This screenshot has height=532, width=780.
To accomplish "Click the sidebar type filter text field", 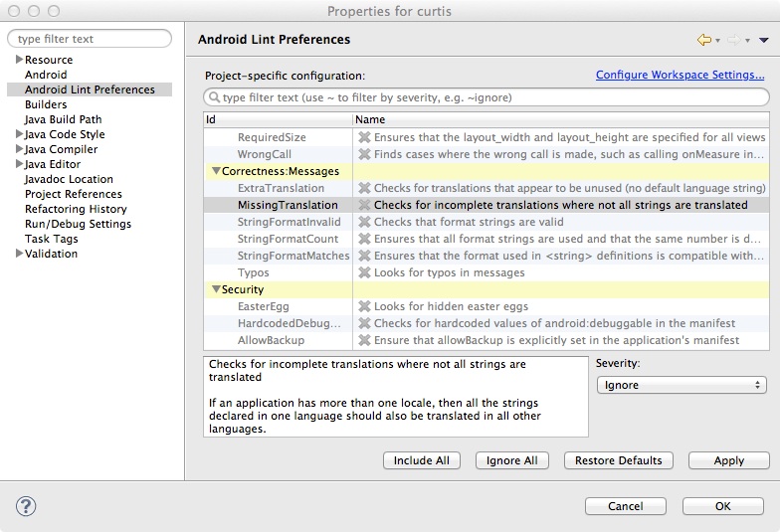I will tap(90, 39).
